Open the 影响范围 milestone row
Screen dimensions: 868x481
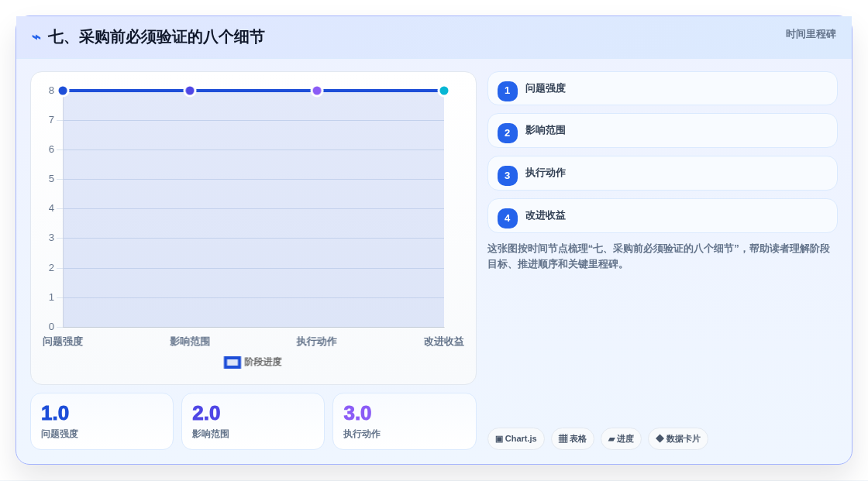[x=662, y=131]
